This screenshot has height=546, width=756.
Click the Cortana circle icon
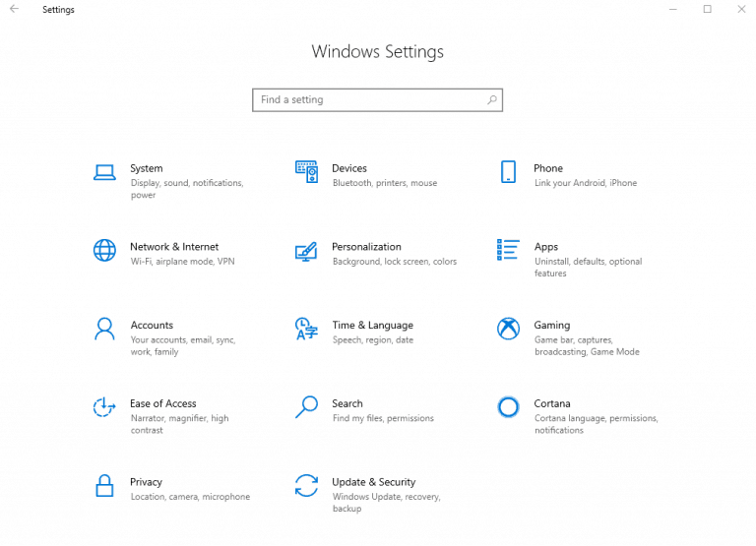pos(508,407)
